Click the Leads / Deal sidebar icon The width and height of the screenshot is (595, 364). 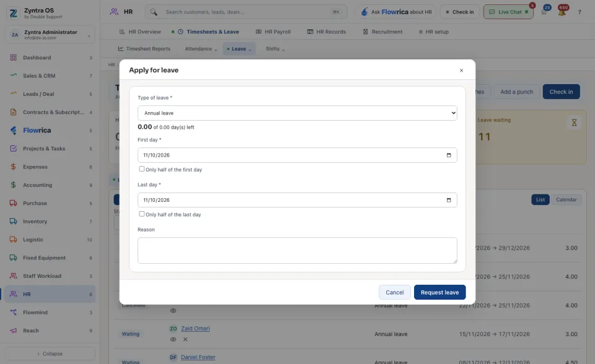pyautogui.click(x=13, y=93)
